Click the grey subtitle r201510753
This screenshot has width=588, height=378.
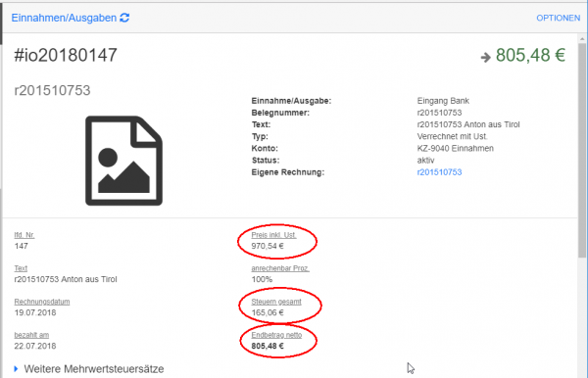pos(52,90)
